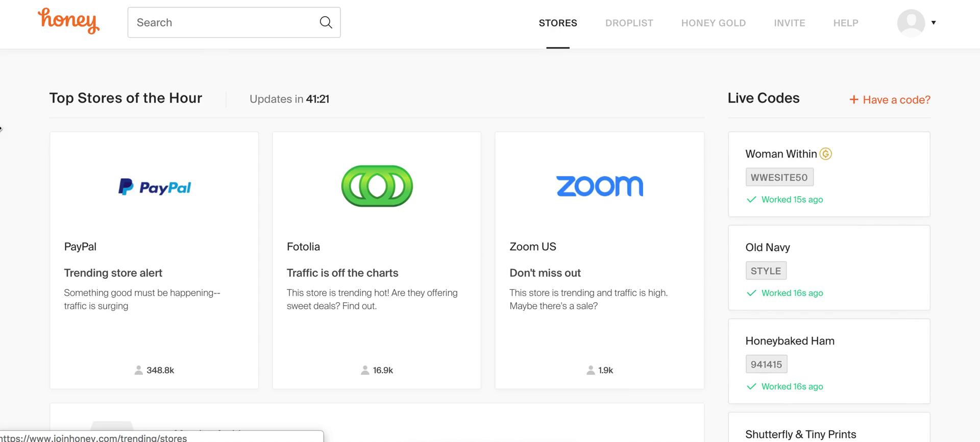Viewport: 980px width, 442px height.
Task: Click 'Worked 15s ago' status text
Action: point(792,200)
